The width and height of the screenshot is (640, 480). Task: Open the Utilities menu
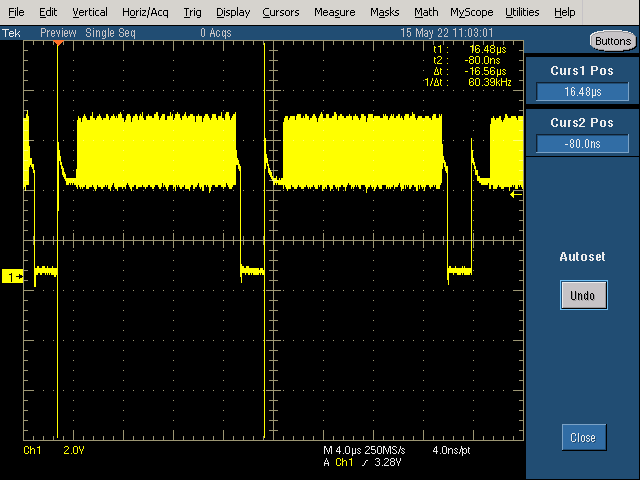pos(522,12)
